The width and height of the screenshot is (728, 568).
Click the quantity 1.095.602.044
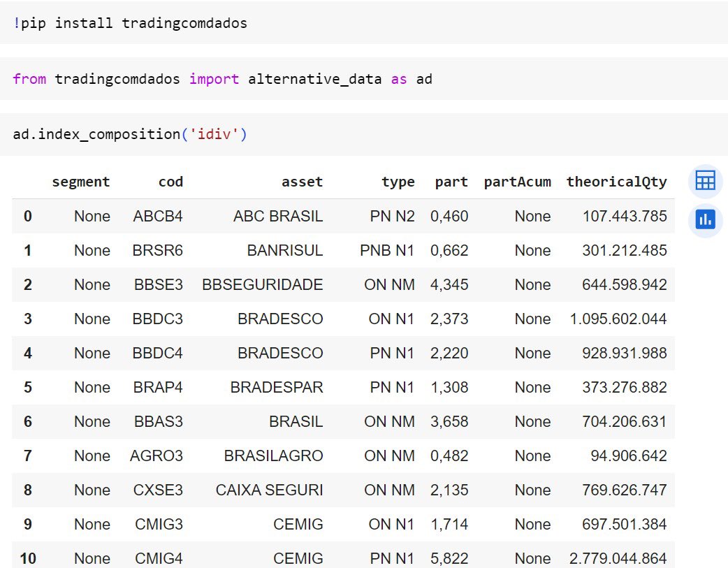coord(618,319)
